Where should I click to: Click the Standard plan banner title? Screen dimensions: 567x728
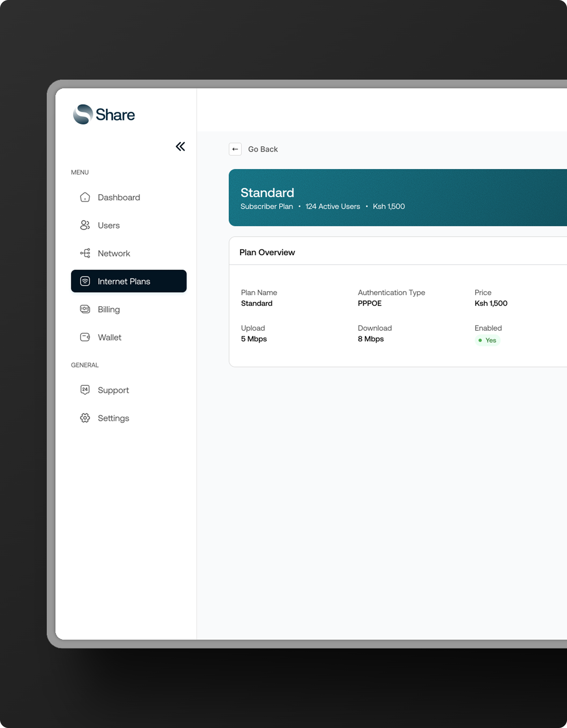[x=267, y=193]
